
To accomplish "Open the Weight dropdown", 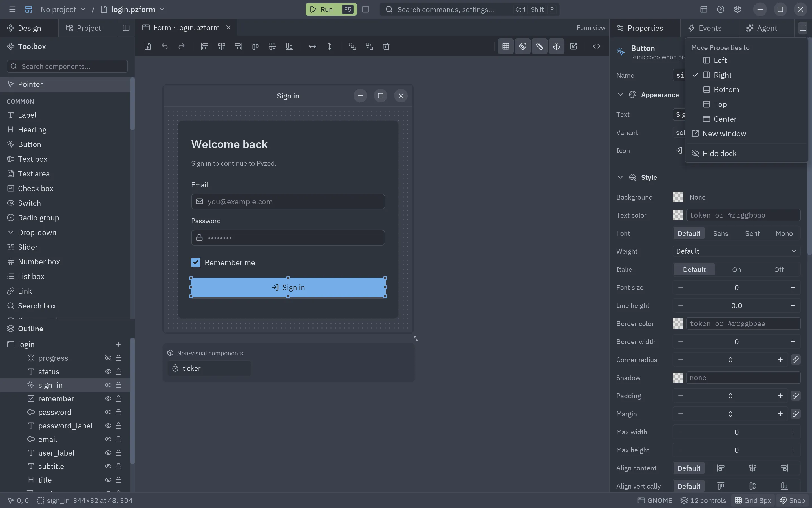I will (x=736, y=251).
